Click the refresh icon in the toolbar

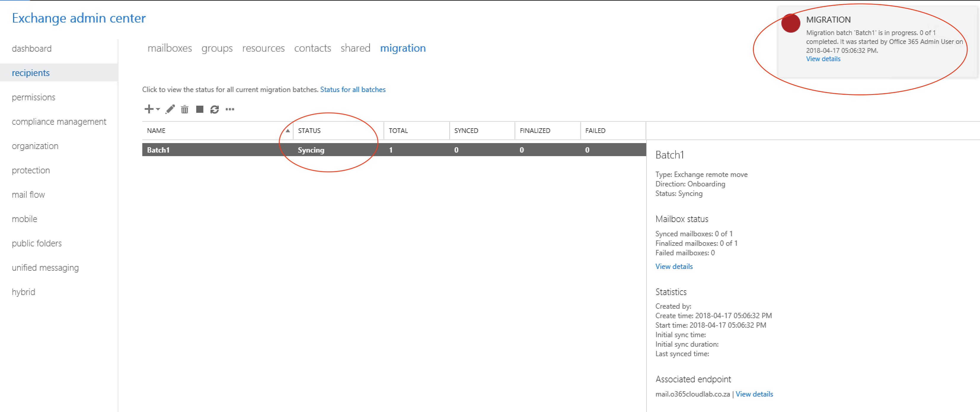pos(215,110)
